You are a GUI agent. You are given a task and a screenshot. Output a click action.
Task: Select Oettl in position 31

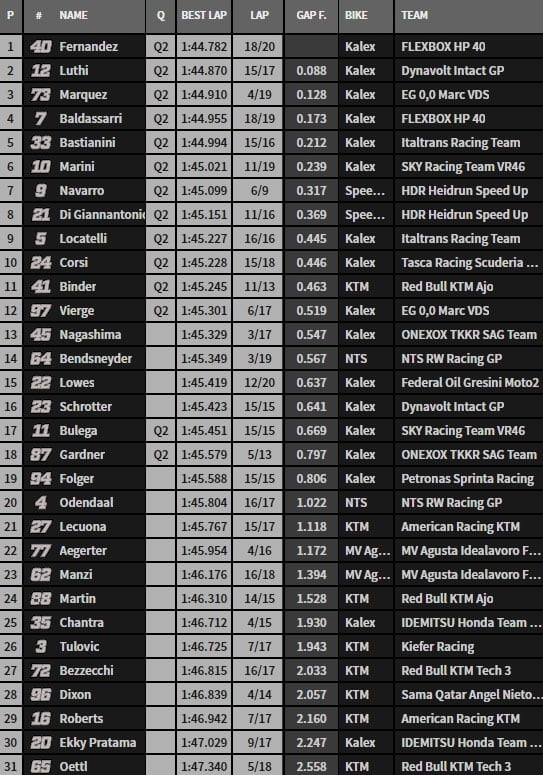(73, 767)
